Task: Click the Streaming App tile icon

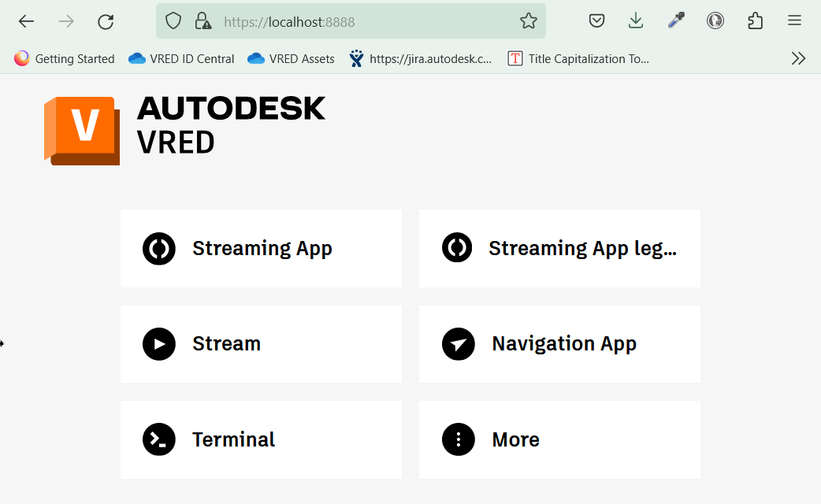Action: click(x=159, y=249)
